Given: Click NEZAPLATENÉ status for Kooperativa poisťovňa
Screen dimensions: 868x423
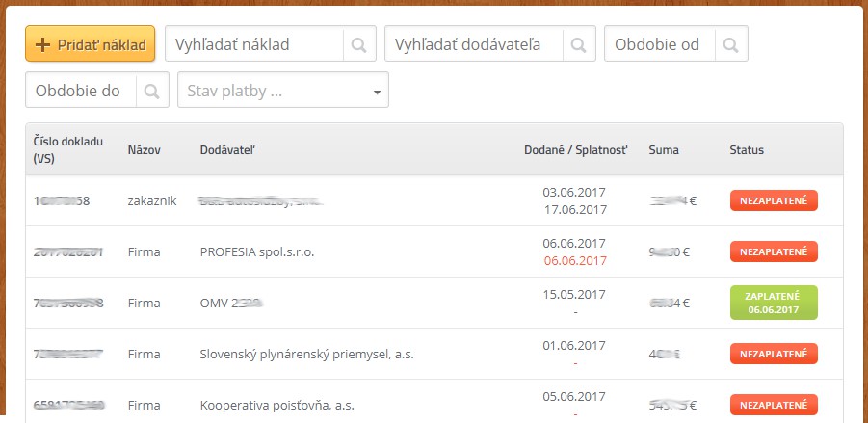Looking at the screenshot, I should [774, 405].
